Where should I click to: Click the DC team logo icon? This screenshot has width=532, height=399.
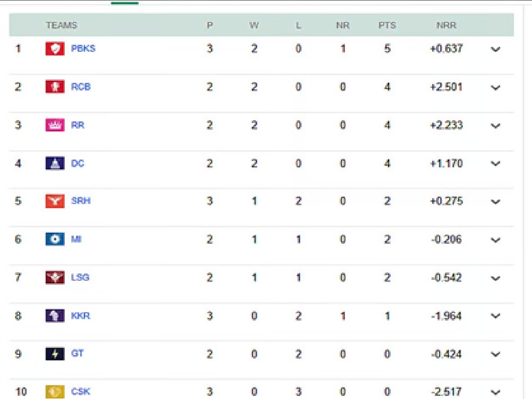tap(55, 164)
